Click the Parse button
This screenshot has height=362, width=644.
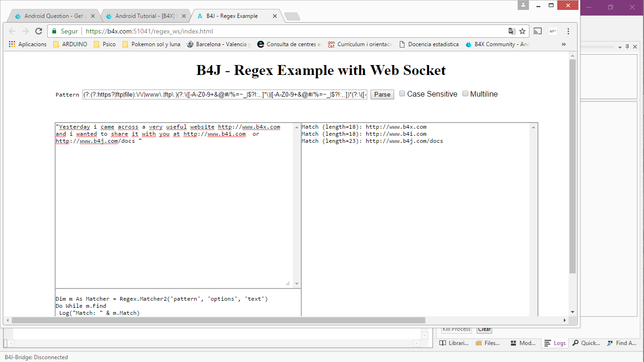382,94
